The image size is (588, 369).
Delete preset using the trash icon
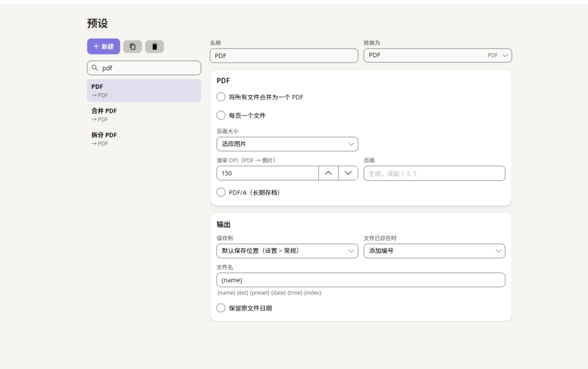(155, 46)
